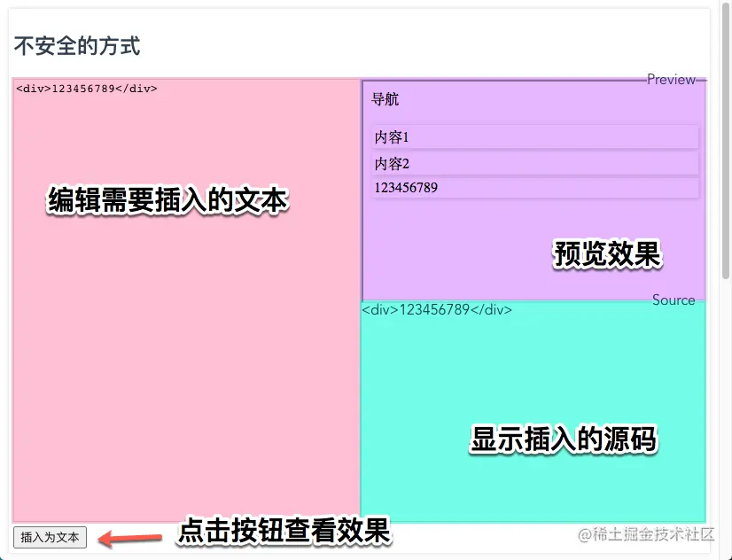Click the Preview panel label

673,79
